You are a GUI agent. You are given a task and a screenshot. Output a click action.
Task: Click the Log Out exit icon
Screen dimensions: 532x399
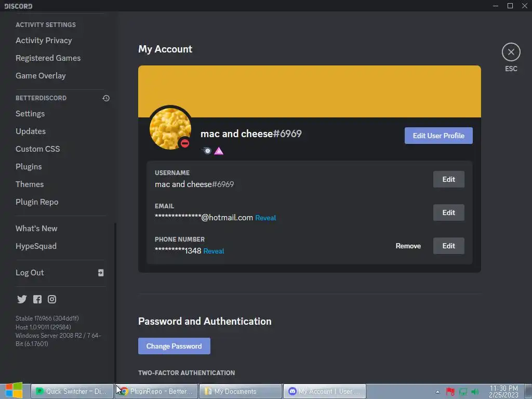[101, 273]
